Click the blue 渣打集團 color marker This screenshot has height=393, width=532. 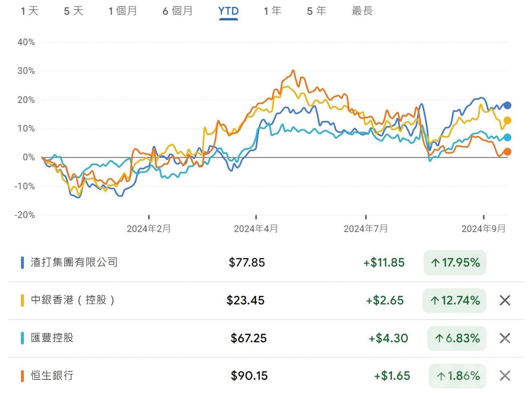[22, 263]
